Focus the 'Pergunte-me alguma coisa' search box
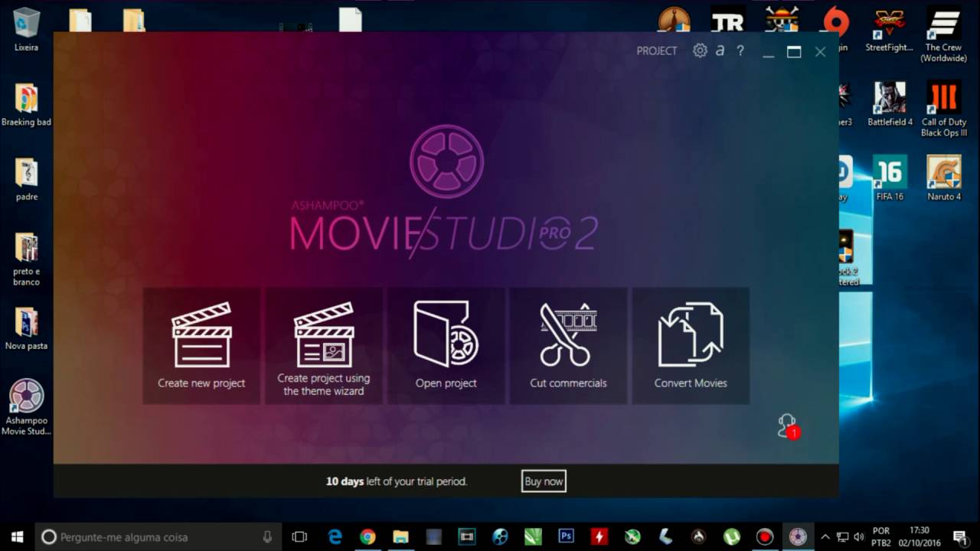 point(158,536)
